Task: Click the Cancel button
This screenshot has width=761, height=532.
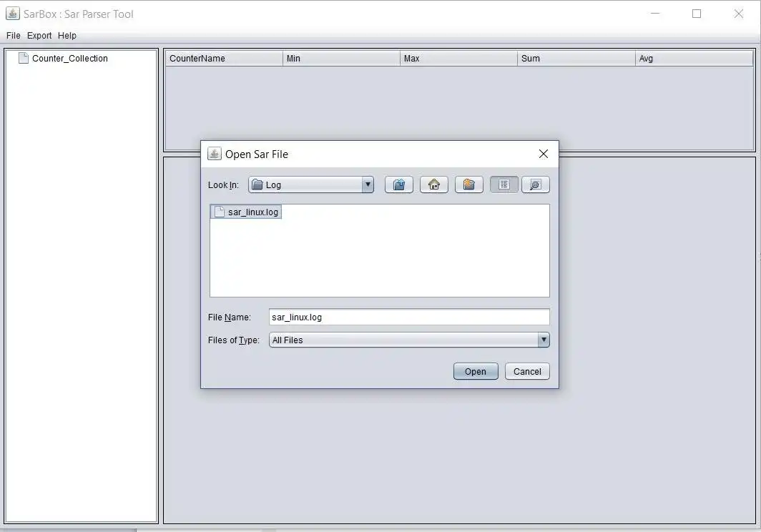Action: 527,371
